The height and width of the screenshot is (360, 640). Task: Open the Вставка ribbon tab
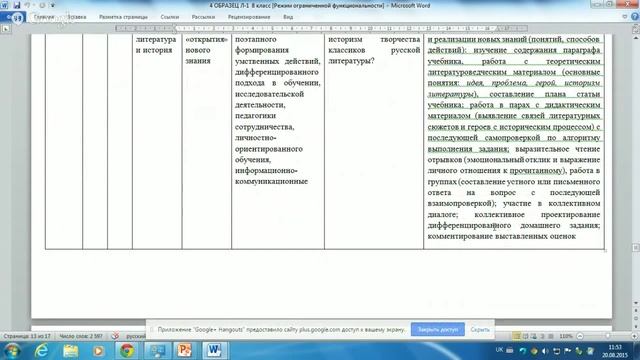(x=77, y=17)
